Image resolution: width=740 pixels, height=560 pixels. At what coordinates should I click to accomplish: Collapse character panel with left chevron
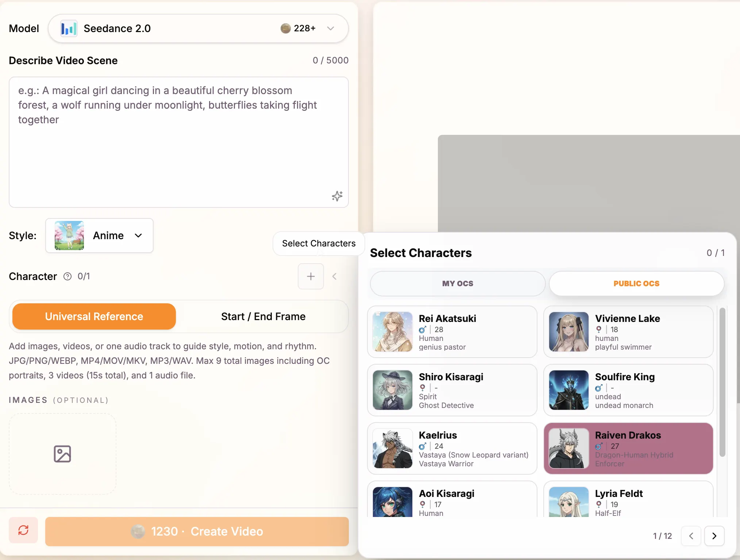coord(334,276)
